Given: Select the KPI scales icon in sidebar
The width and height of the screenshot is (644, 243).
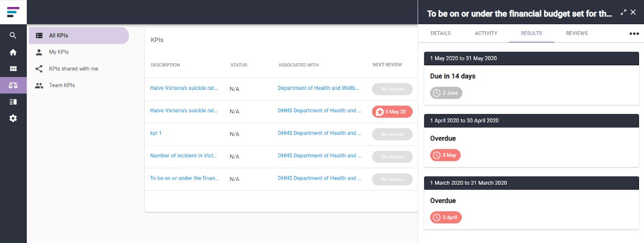Looking at the screenshot, I should click(13, 85).
